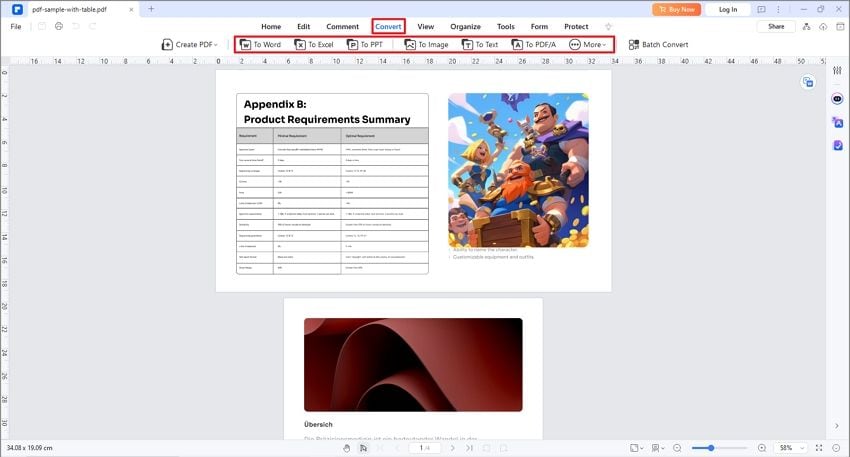Click the red abstract image on page two

(x=413, y=365)
